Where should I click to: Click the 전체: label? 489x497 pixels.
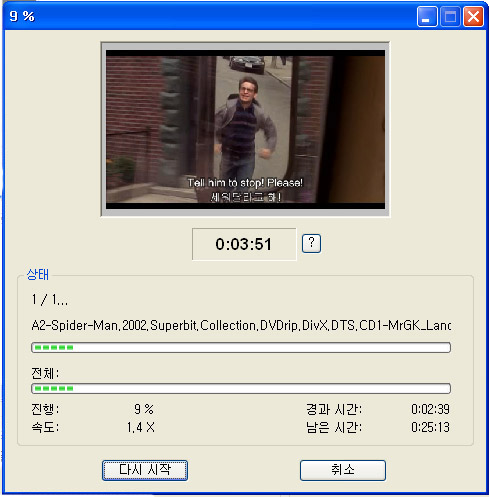(45, 373)
